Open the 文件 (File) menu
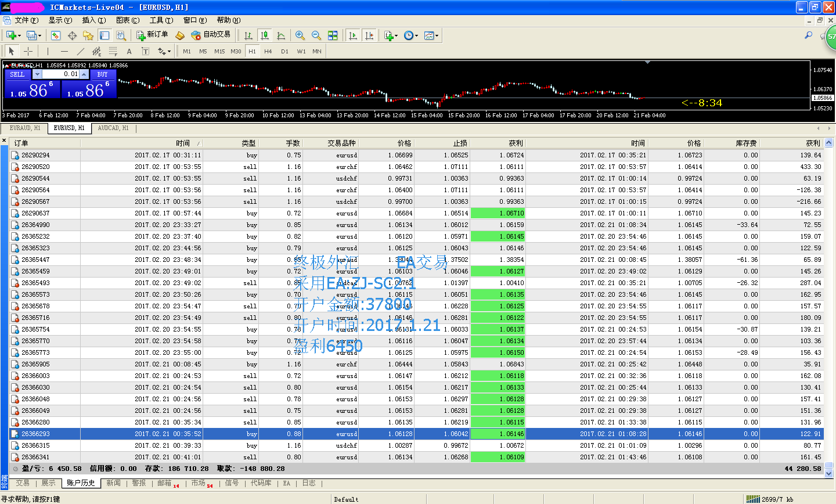 click(x=27, y=20)
